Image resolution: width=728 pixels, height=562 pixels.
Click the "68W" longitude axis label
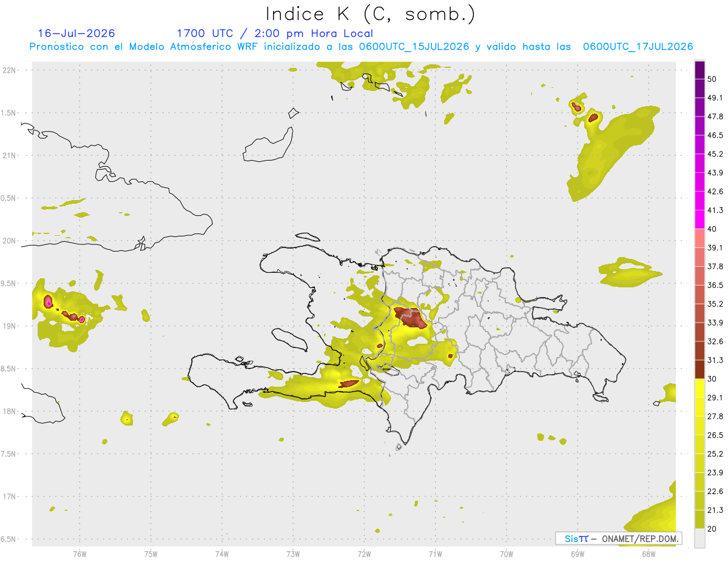(x=649, y=554)
